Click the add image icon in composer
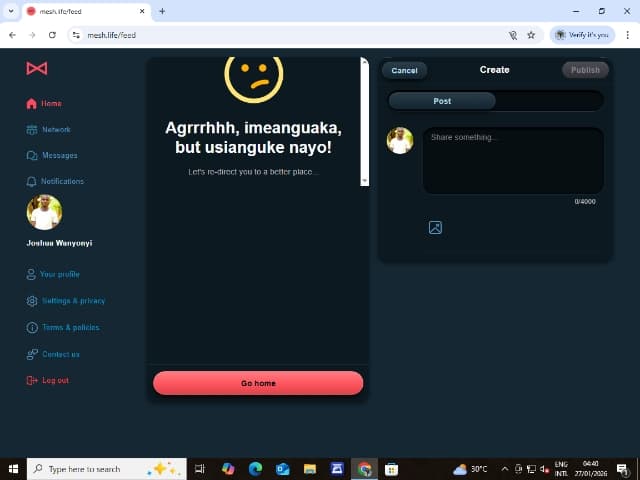Image resolution: width=640 pixels, height=480 pixels. (x=436, y=227)
